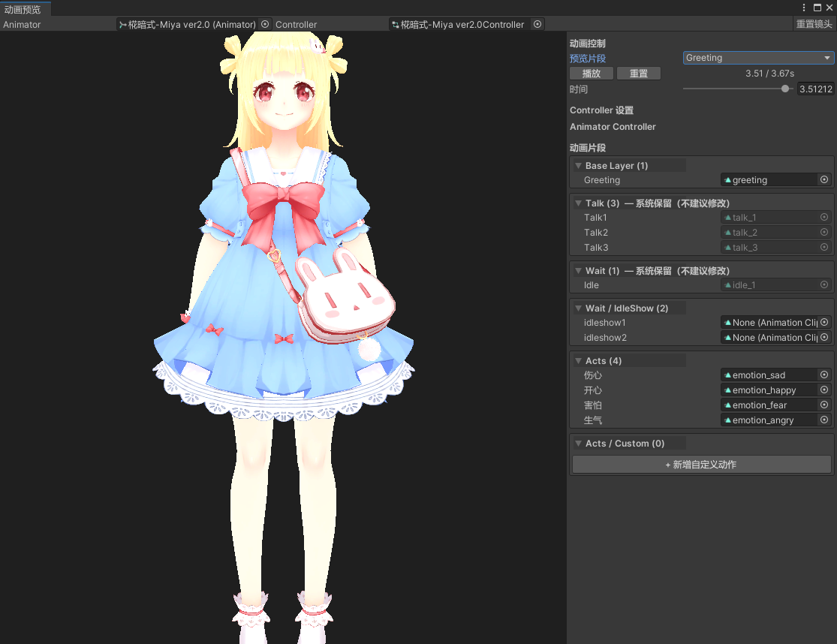Screen dimensions: 837x644
Task: Collapse the Acts (4) section
Action: pos(578,361)
